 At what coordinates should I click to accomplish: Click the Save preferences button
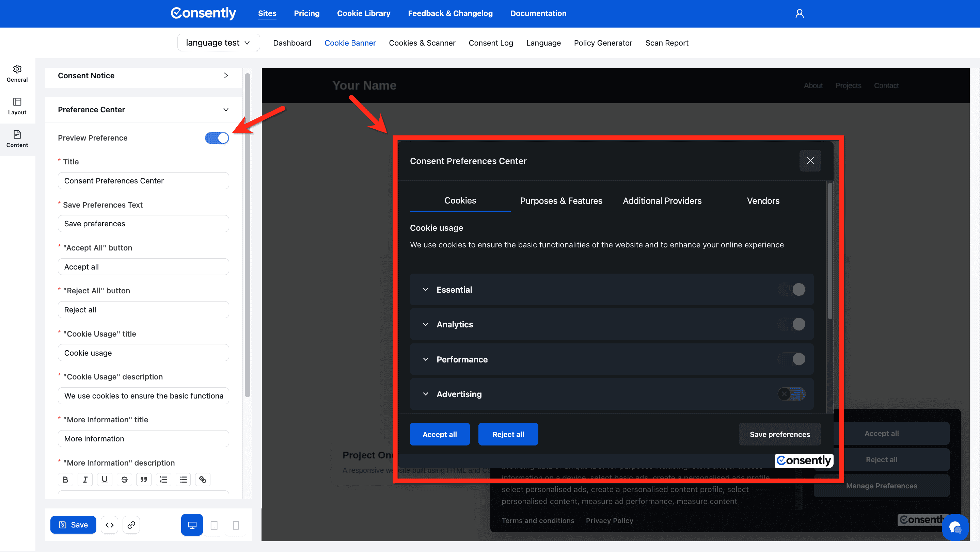779,434
